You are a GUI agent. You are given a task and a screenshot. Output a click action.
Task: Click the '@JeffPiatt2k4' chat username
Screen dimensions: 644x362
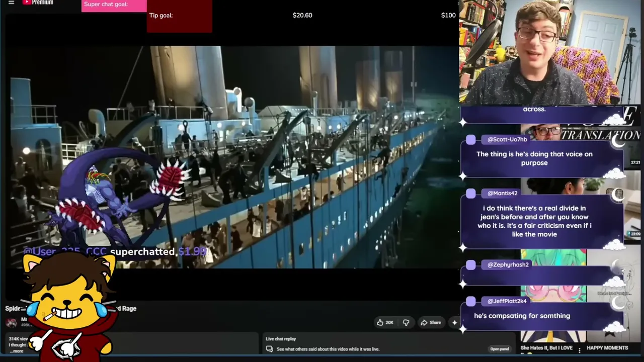click(507, 301)
